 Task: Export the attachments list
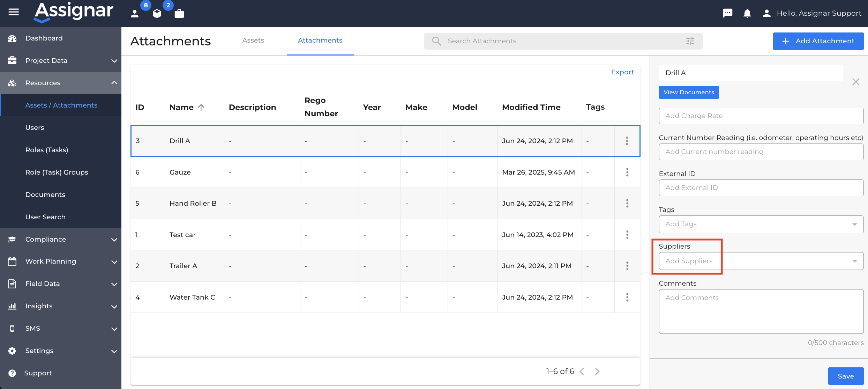[x=622, y=72]
